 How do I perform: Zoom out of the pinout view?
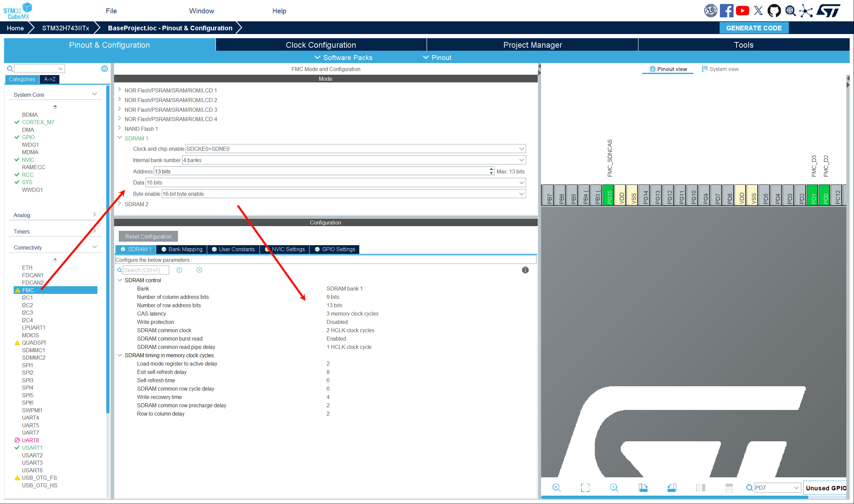click(614, 488)
